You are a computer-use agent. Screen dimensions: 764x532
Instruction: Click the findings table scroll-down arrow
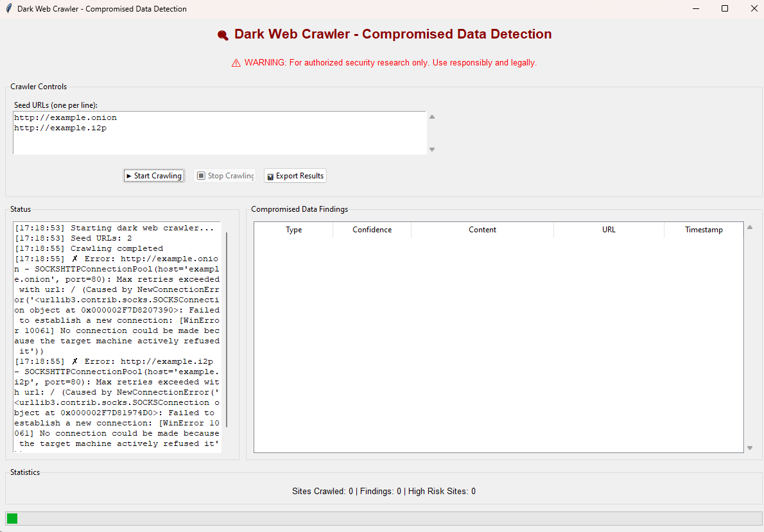750,448
